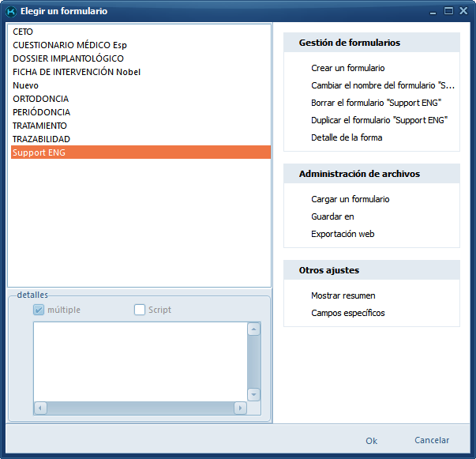Screen dimensions: 476x459
Task: Click the details box scroll up arrow
Action: coord(253,329)
